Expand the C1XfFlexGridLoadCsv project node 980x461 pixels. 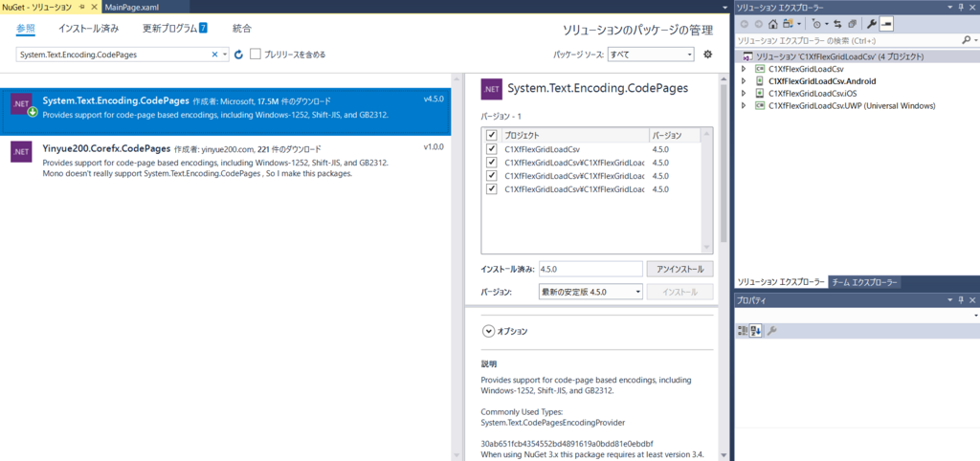tap(743, 69)
